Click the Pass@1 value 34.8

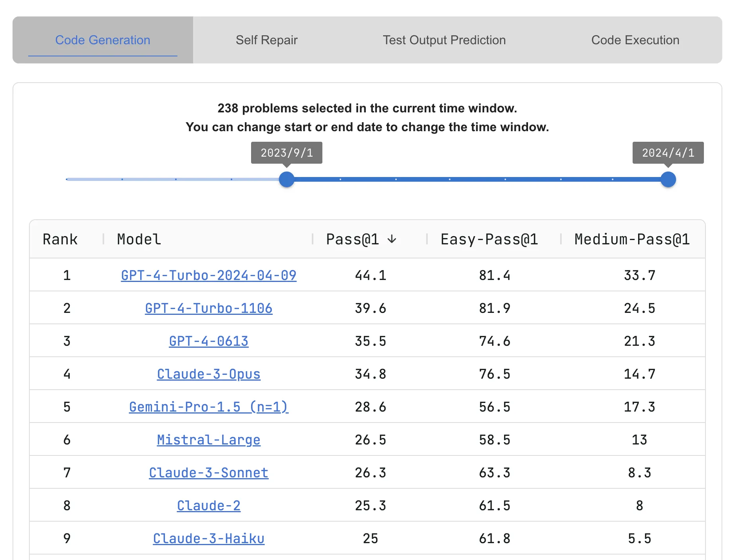point(371,374)
